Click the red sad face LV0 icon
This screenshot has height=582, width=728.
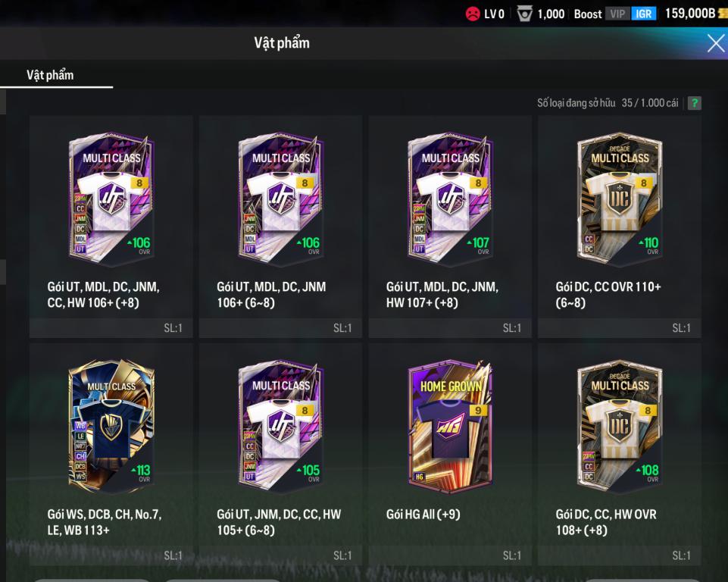point(472,14)
